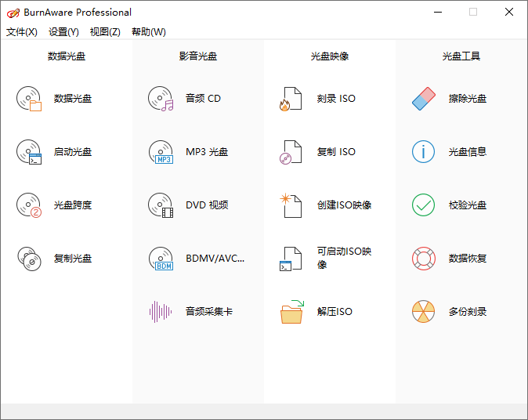The image size is (528, 420).
Task: Click the 刻录 ISO flame icon
Action: point(291,99)
